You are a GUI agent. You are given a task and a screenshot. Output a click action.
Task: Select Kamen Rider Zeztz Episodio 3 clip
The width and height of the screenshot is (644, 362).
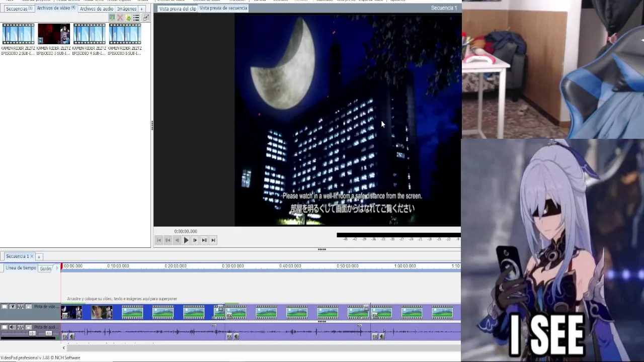[x=54, y=39]
